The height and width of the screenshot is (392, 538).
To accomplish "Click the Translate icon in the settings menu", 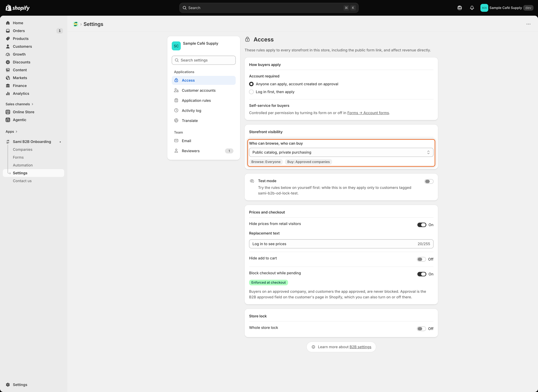I will [x=176, y=120].
